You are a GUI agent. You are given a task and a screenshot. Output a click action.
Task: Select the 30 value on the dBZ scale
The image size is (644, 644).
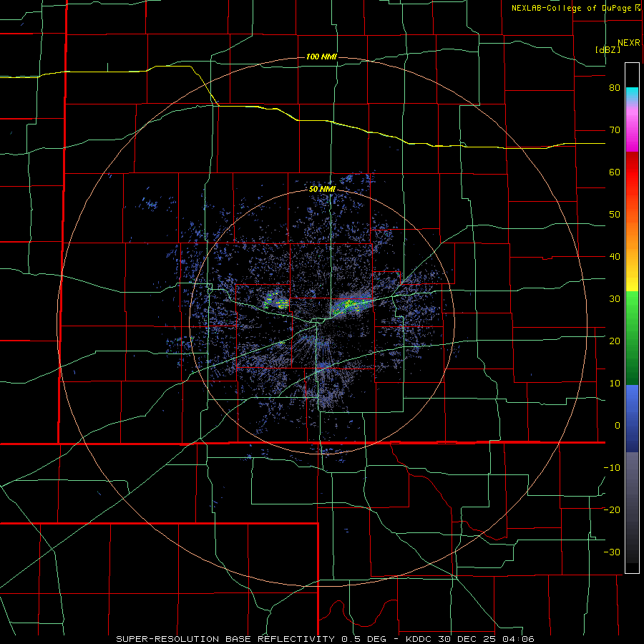point(615,298)
